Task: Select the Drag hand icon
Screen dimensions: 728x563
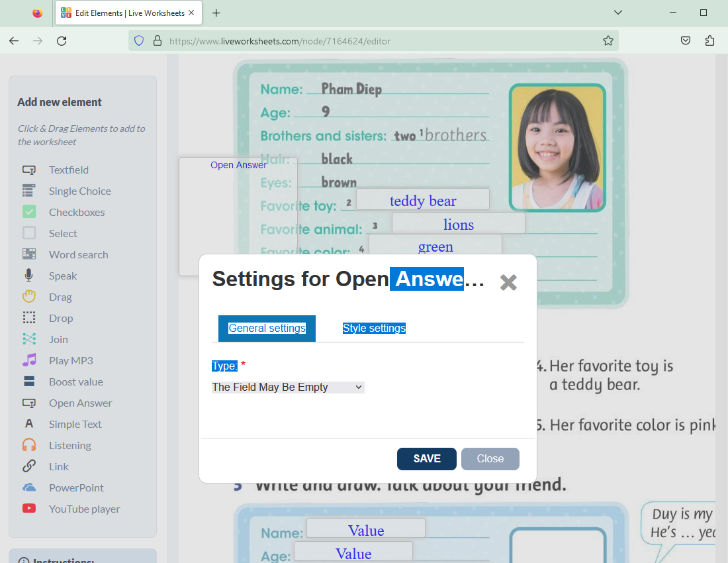Action: coord(28,297)
